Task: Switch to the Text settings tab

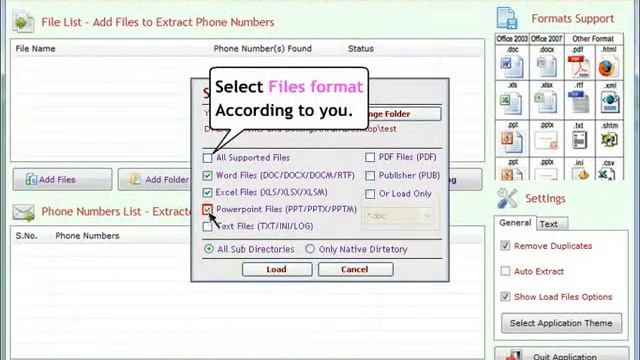Action: (551, 224)
